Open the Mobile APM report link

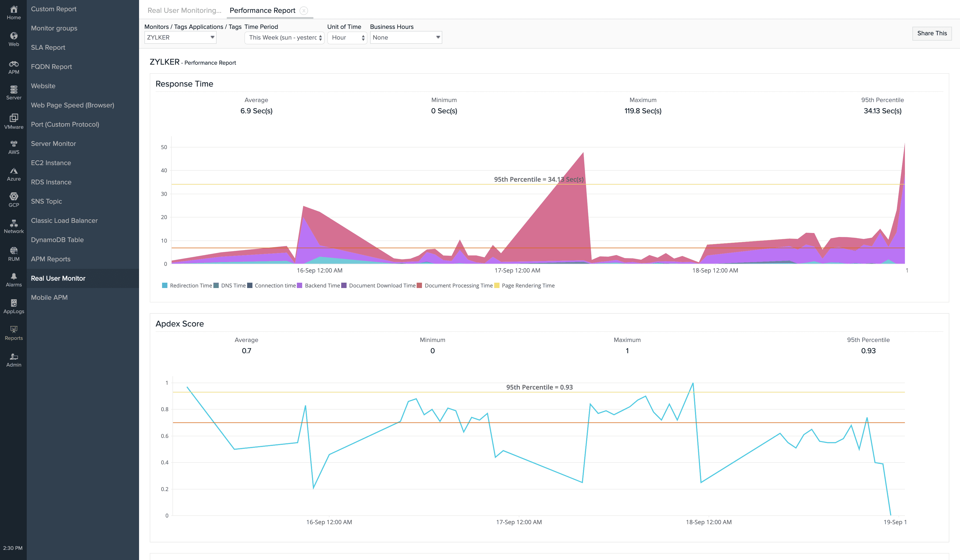coord(49,297)
